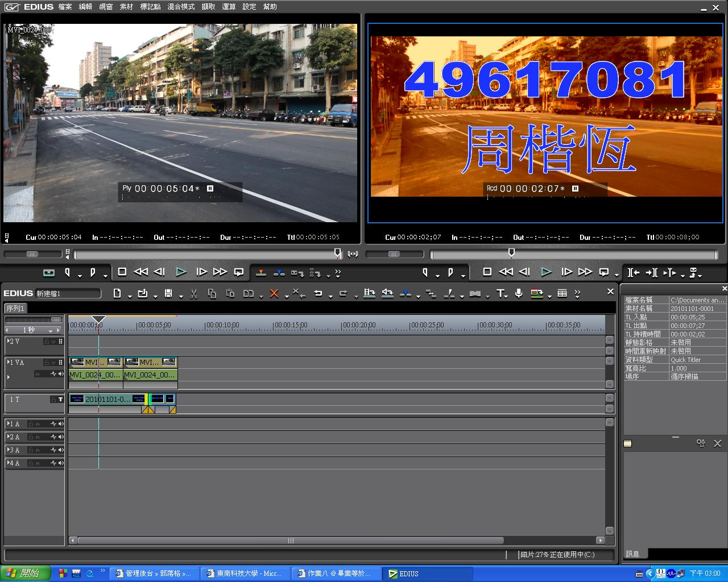Expand the 1 VA track panel
Screen dimensions: 728x582
coord(8,362)
